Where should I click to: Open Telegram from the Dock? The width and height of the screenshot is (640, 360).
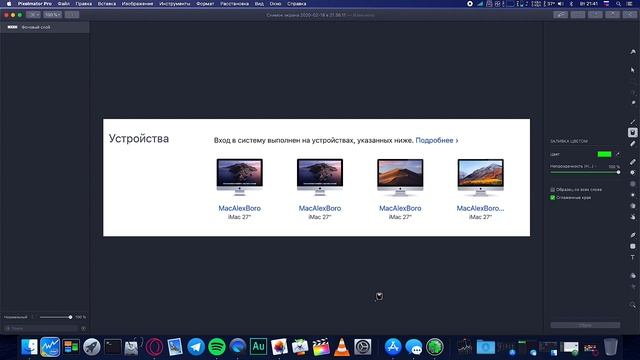(196, 347)
